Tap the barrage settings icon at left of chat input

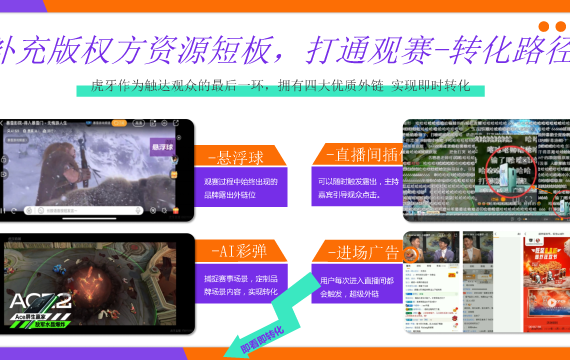pyautogui.click(x=29, y=211)
